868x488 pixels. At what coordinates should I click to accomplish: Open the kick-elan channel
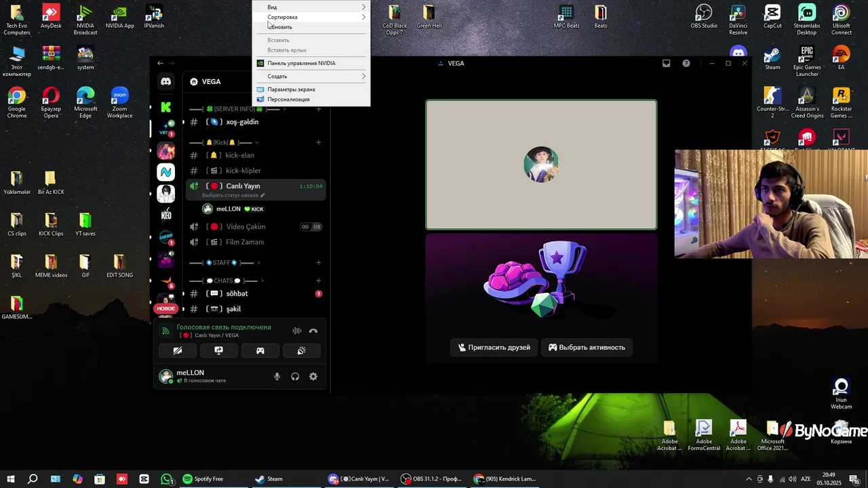(256, 155)
